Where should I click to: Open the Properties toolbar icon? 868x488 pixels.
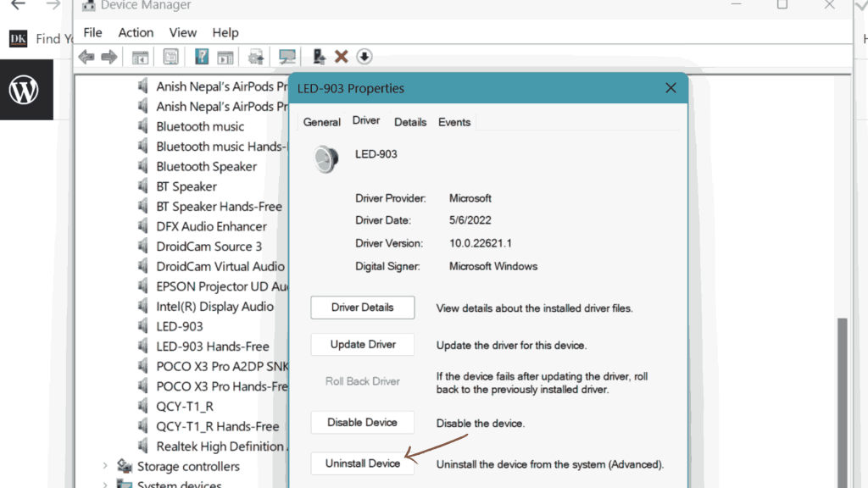(x=170, y=57)
